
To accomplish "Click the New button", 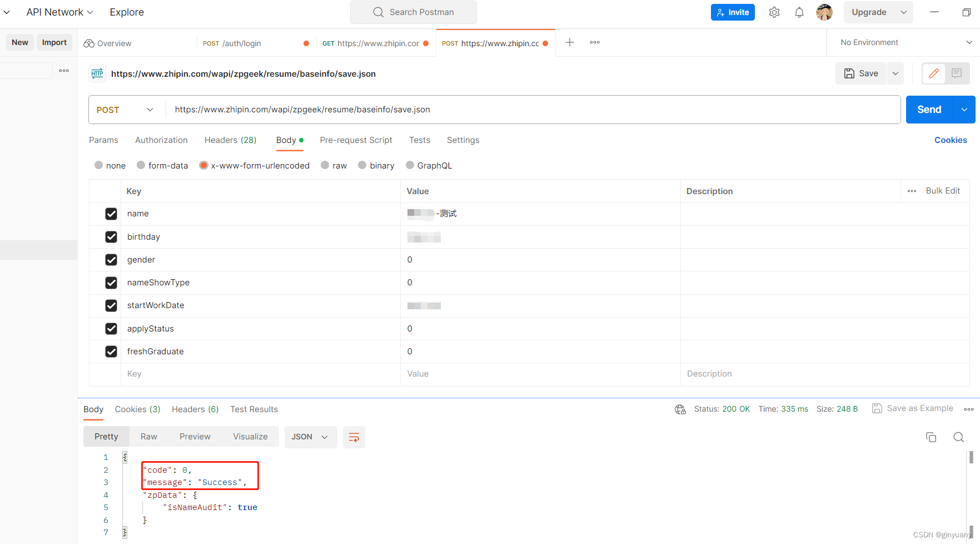I will click(x=20, y=42).
